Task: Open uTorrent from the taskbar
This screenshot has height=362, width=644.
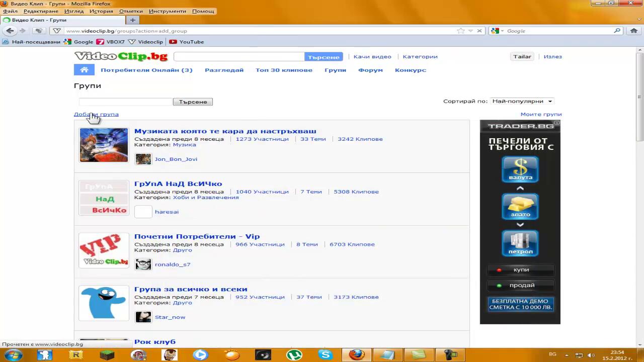Action: point(294,355)
